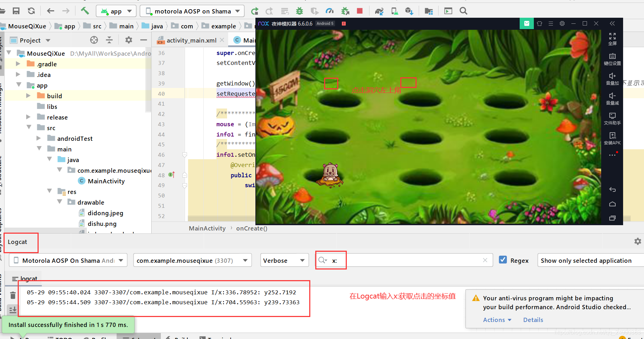Open the Show only selected application dropdown

tap(591, 260)
